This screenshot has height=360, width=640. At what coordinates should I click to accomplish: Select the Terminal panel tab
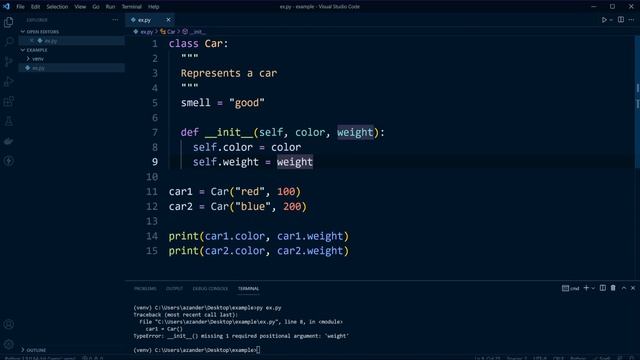(x=248, y=289)
